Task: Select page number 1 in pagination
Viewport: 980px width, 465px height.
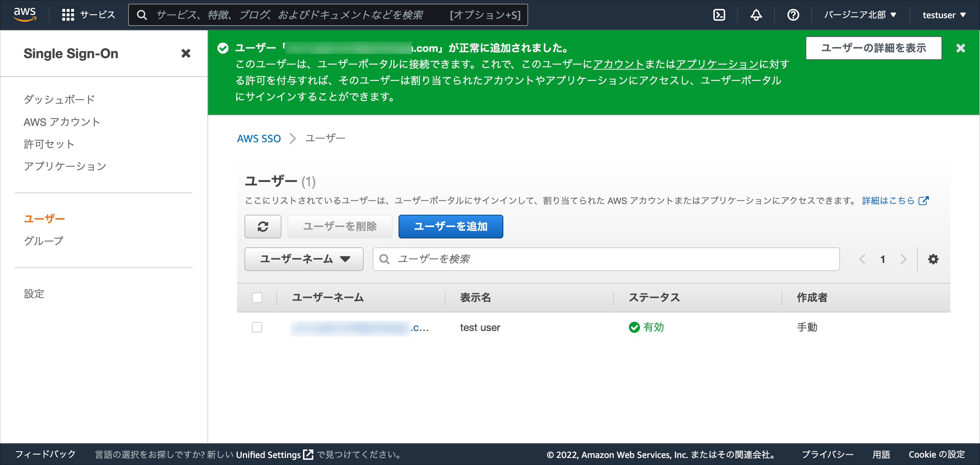Action: (882, 259)
